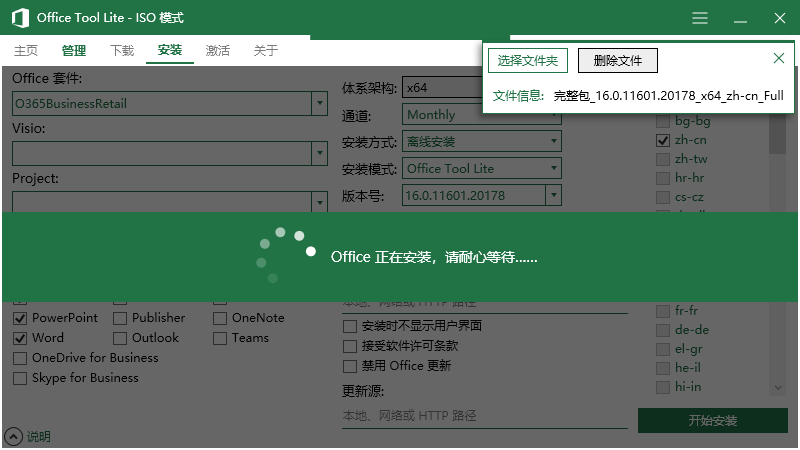
Task: Open the 版本号 dropdown arrow
Action: coord(554,195)
